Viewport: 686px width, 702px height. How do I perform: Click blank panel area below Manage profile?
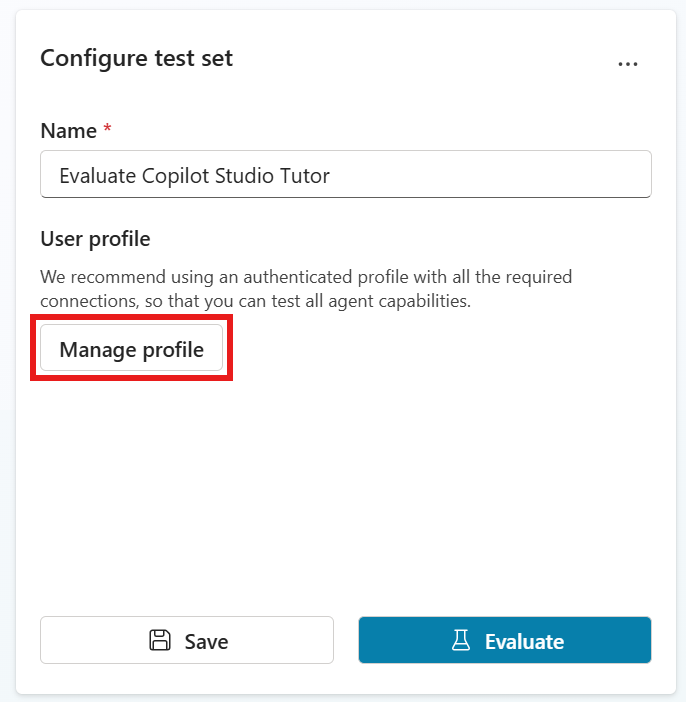click(x=340, y=480)
